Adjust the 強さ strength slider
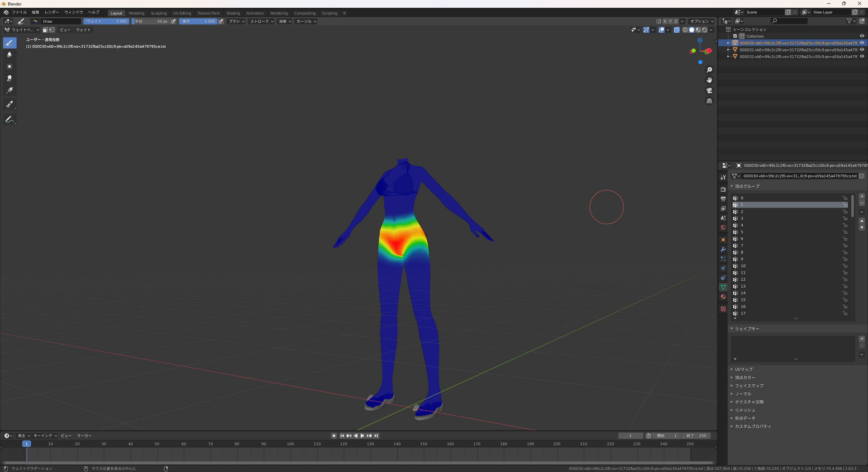The width and height of the screenshot is (868, 472). (198, 21)
